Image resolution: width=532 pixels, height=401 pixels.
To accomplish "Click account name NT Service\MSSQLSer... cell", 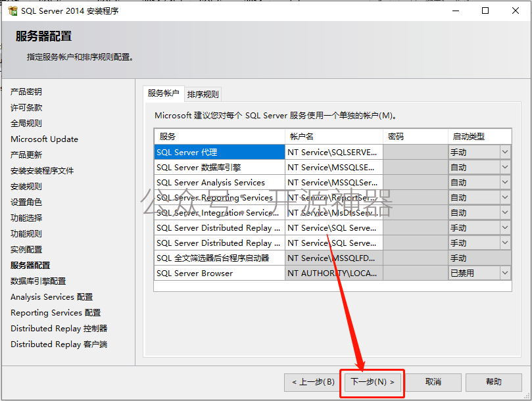I will tap(334, 182).
